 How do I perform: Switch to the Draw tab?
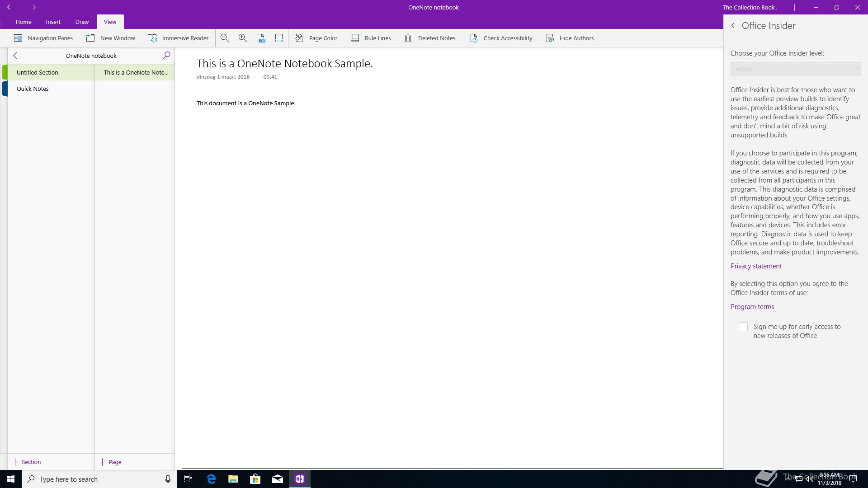pos(82,22)
